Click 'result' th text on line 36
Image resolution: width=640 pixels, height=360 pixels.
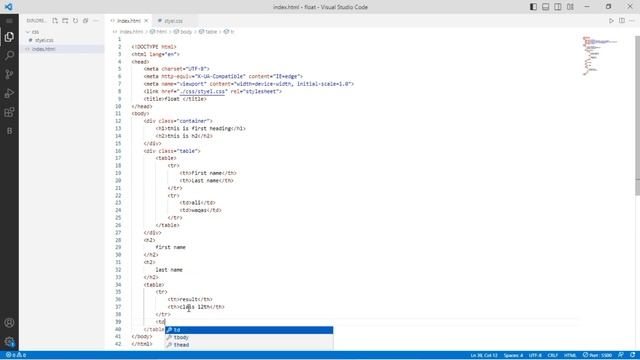click(x=189, y=299)
